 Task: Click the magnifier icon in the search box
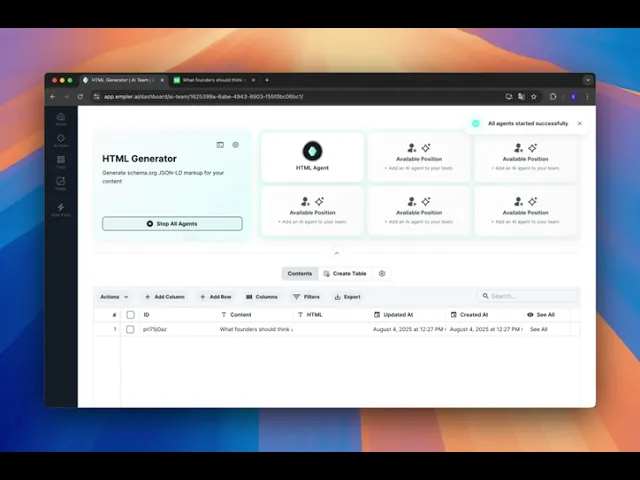click(x=485, y=296)
